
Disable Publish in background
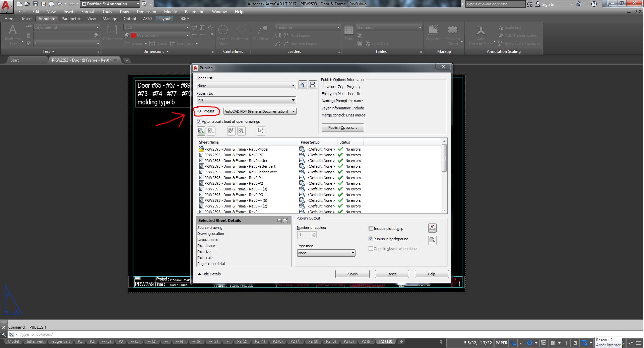click(371, 239)
